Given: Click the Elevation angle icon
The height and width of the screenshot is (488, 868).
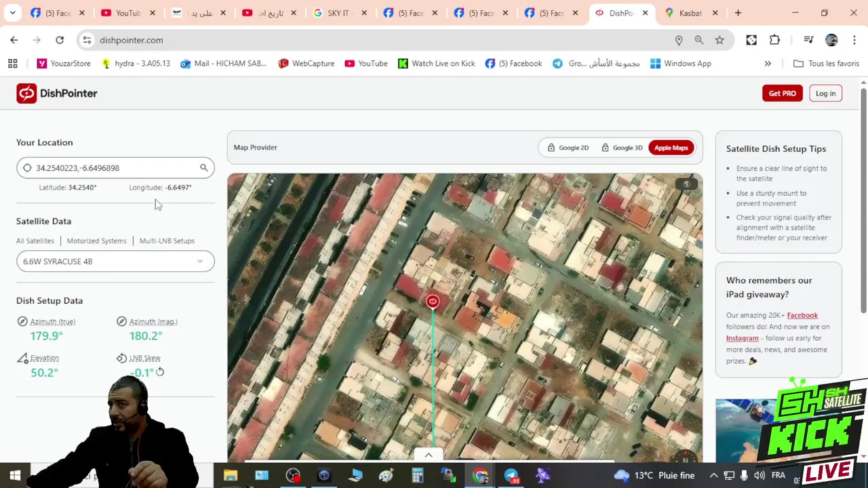Looking at the screenshot, I should 22,358.
